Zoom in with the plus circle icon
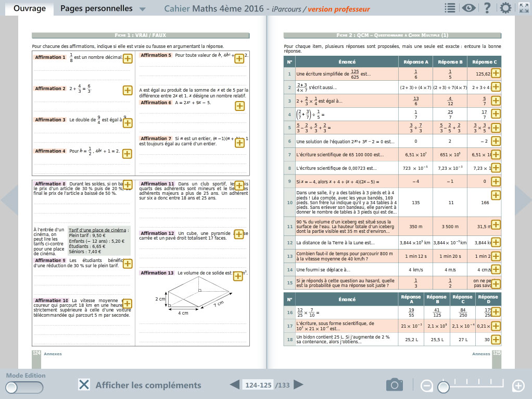The image size is (532, 399). 518,386
